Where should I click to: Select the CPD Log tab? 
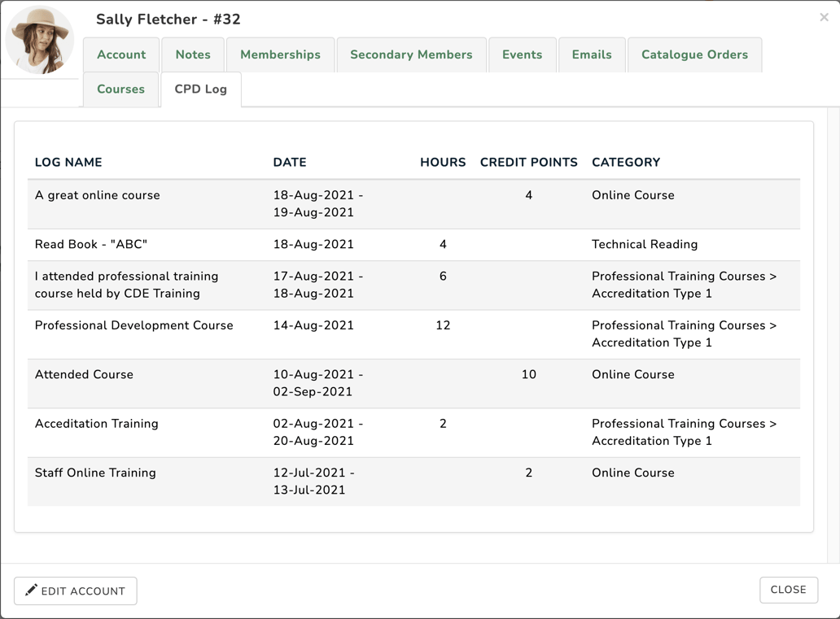point(200,89)
